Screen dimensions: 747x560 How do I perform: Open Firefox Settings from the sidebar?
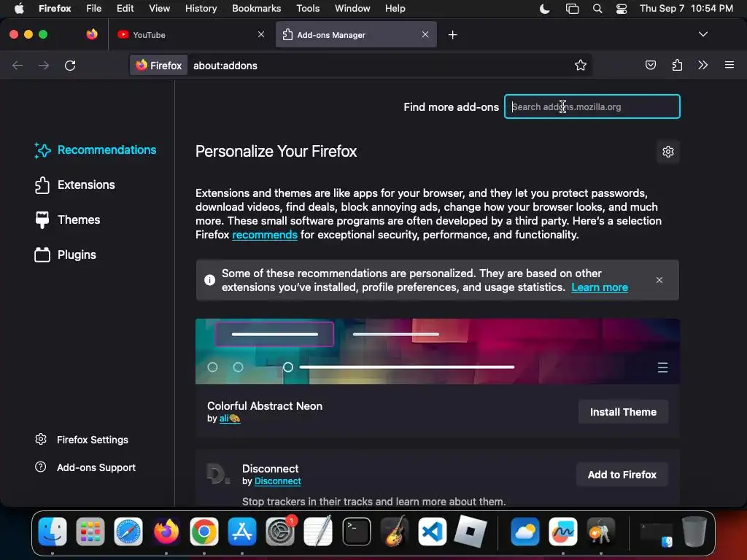tap(82, 440)
